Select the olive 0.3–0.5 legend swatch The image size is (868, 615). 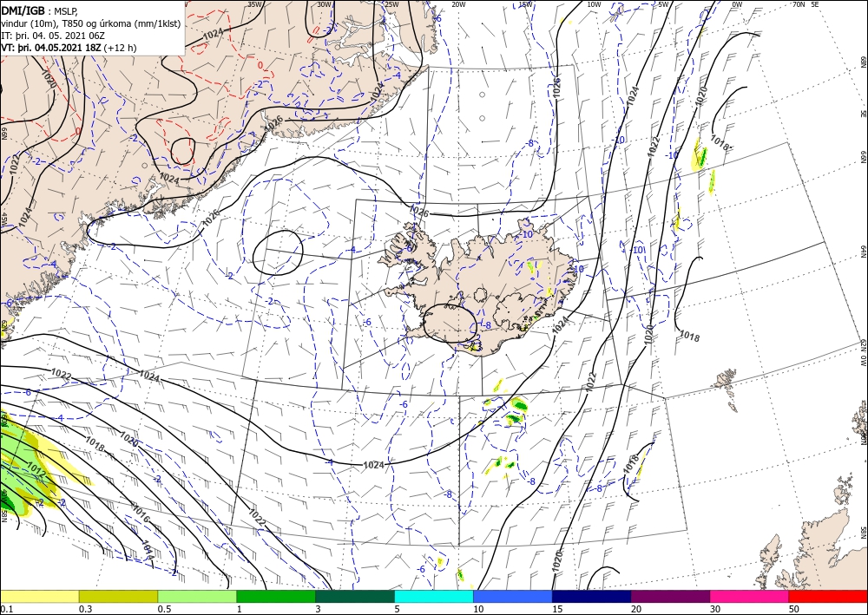pos(118,596)
